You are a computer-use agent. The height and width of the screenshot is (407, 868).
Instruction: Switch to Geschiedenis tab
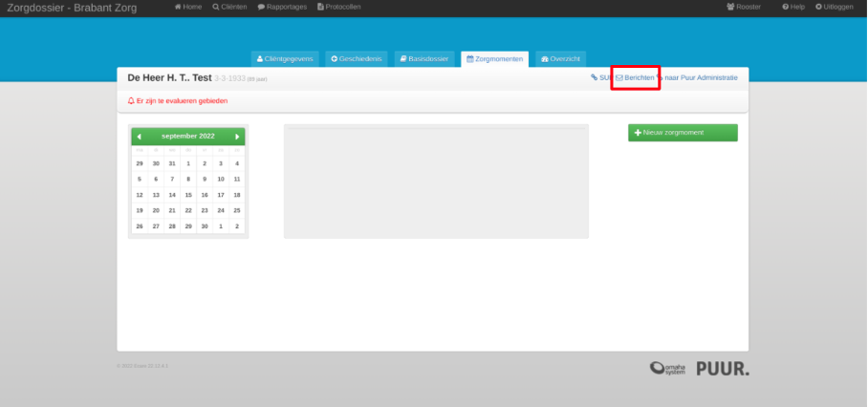[x=358, y=59]
